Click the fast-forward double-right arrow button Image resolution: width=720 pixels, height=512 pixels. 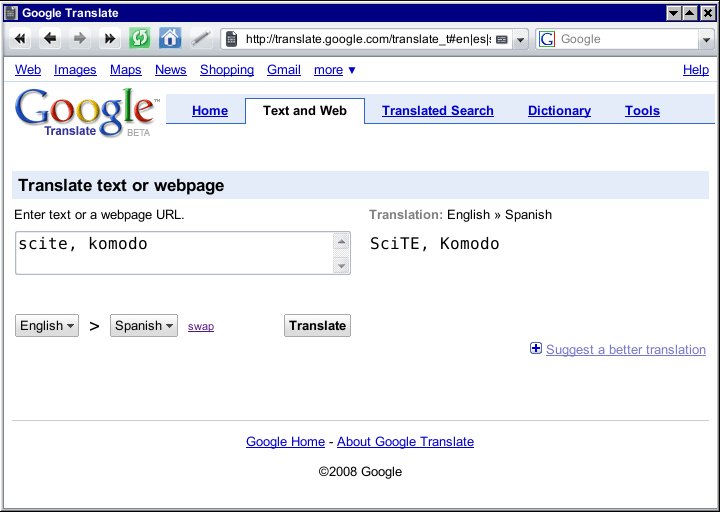coord(109,39)
